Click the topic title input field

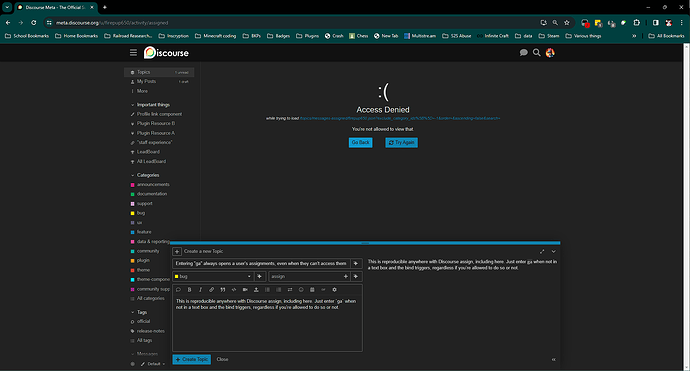point(261,264)
